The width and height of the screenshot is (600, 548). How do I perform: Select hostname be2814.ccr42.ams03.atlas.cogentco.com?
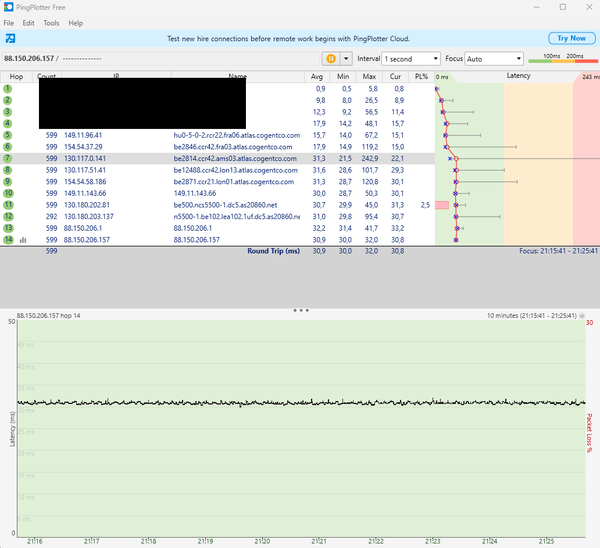click(x=235, y=158)
